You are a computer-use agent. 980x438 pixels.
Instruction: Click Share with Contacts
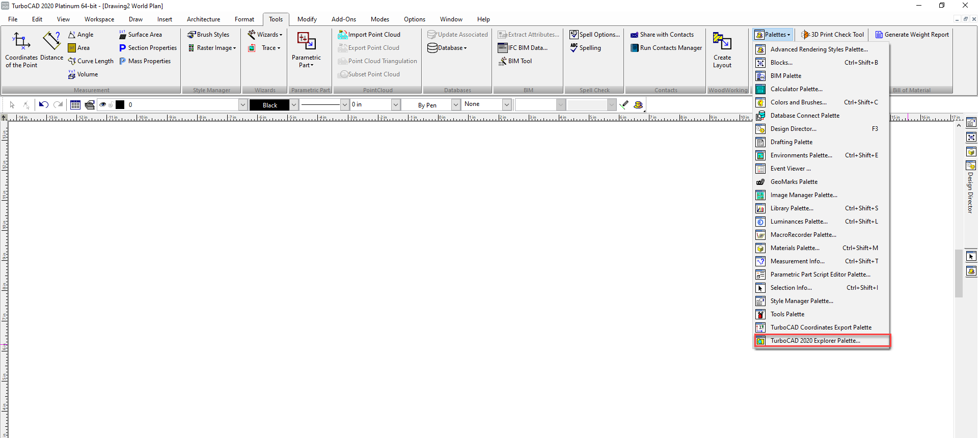coord(662,35)
